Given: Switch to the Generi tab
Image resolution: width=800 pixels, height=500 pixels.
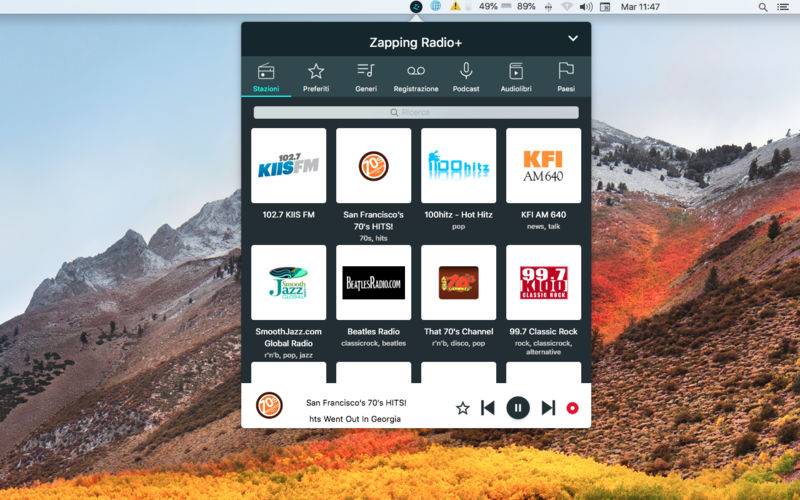Looking at the screenshot, I should [x=366, y=77].
